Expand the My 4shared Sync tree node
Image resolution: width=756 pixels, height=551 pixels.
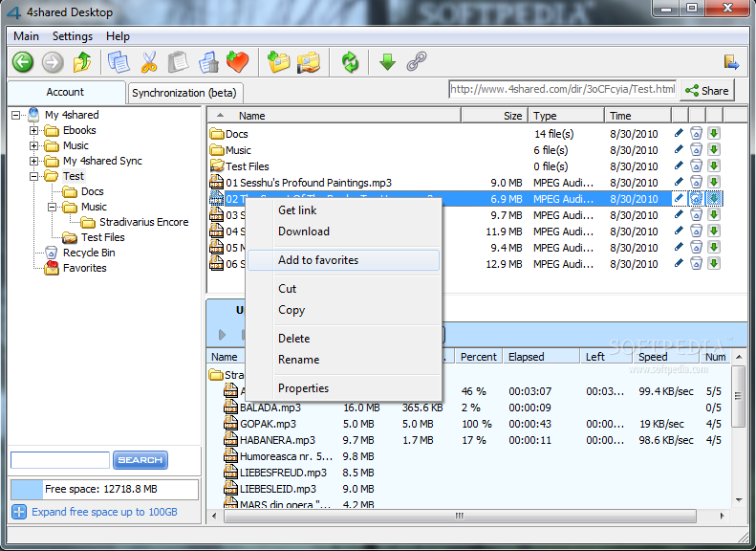click(34, 161)
